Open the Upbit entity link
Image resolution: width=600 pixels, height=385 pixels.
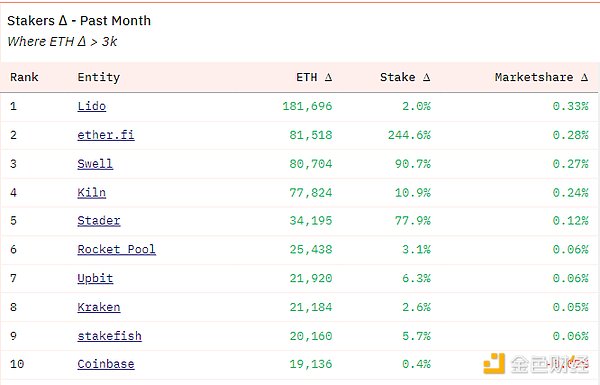coord(95,278)
